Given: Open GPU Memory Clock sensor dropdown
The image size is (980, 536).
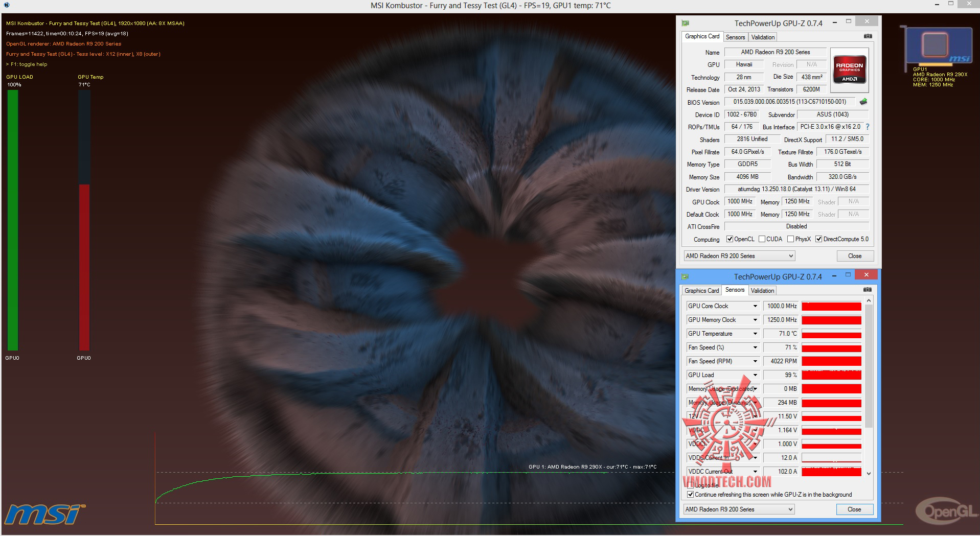Looking at the screenshot, I should point(755,320).
